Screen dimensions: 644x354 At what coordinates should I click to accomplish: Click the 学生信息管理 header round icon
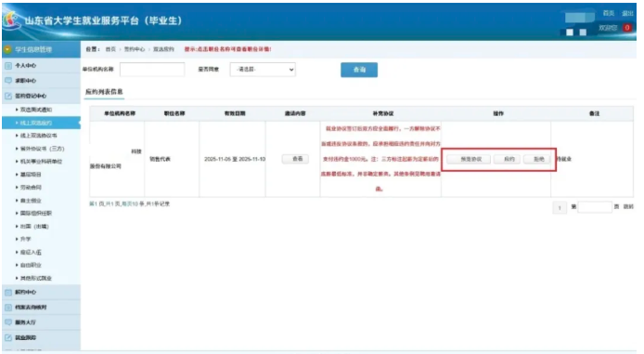[x=7, y=50]
